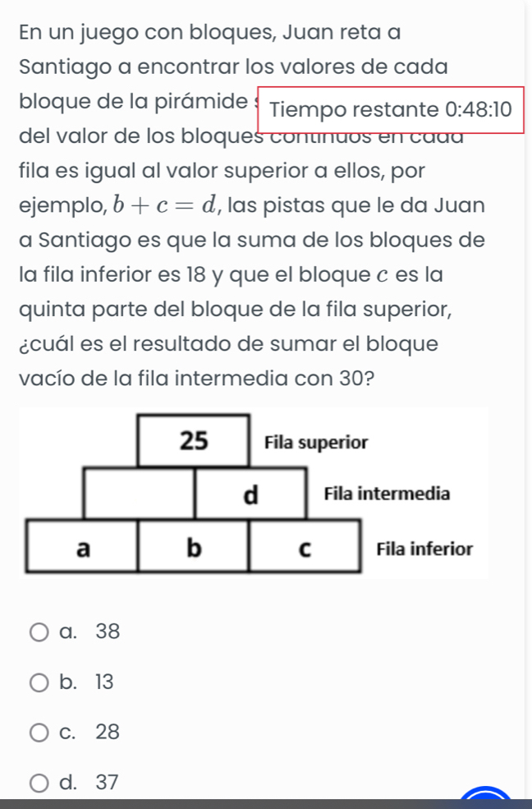Click the Fila inferior label
Image resolution: width=532 pixels, height=809 pixels.
424,549
